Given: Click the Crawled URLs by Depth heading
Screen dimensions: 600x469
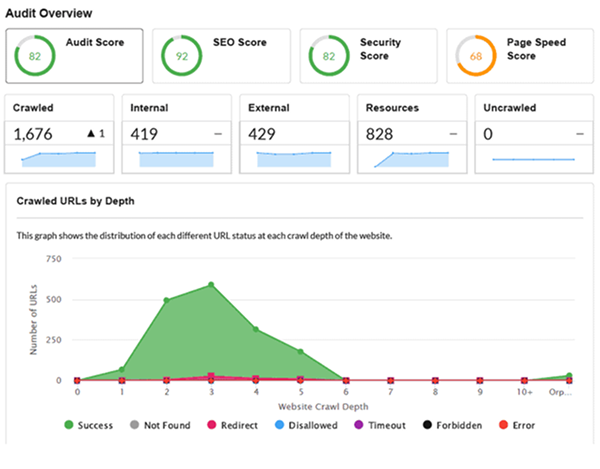Looking at the screenshot, I should click(75, 201).
